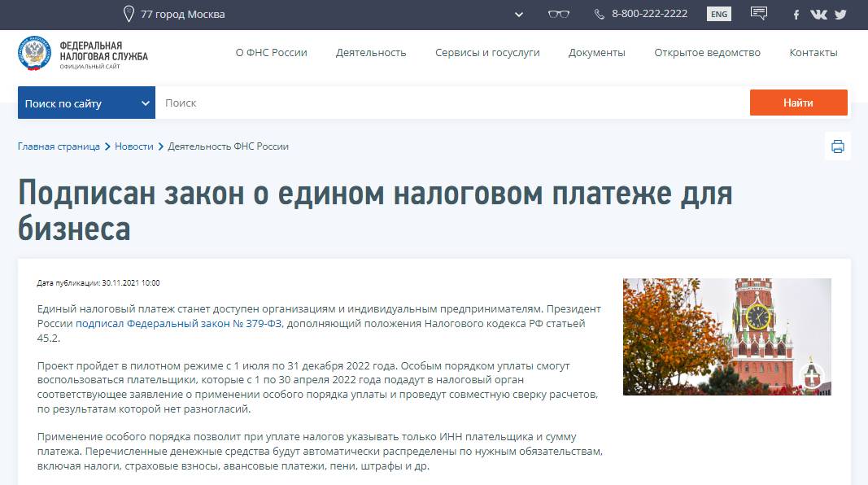868x485 pixels.
Task: Open the feedback chat icon
Action: point(759,14)
